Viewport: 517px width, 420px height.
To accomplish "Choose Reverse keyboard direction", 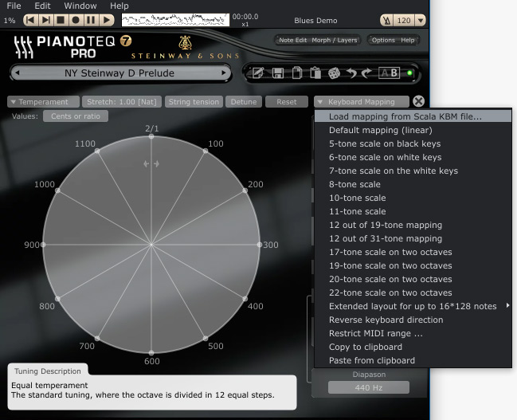I will point(413,320).
